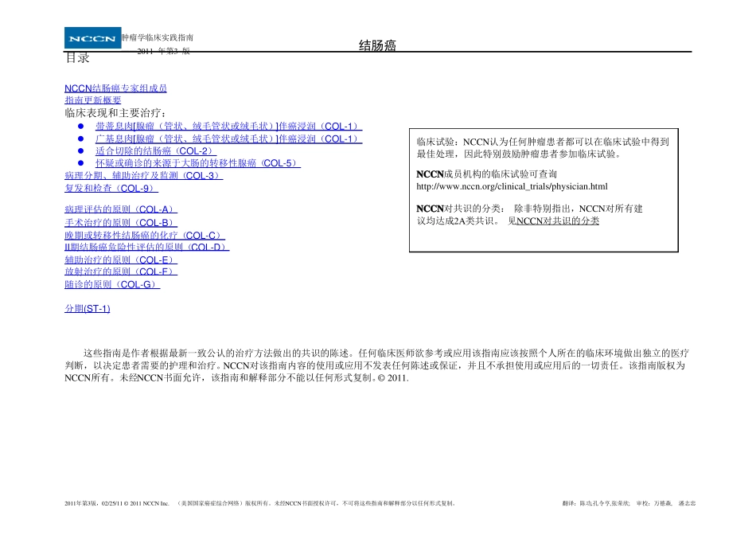The image size is (756, 535).
Task: Click the nccn.org clinical_trials URL
Action: (512, 187)
